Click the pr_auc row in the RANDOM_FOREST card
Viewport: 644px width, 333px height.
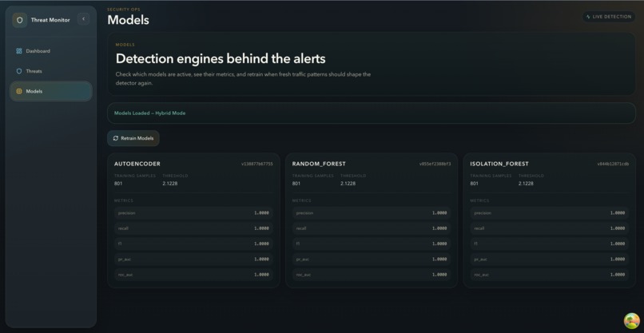click(x=372, y=260)
